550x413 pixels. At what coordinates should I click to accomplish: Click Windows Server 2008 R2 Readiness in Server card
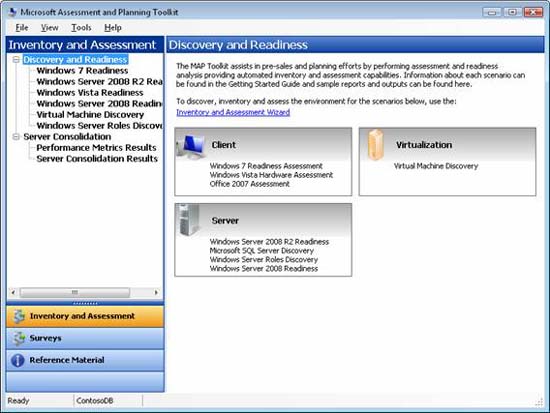pyautogui.click(x=269, y=242)
